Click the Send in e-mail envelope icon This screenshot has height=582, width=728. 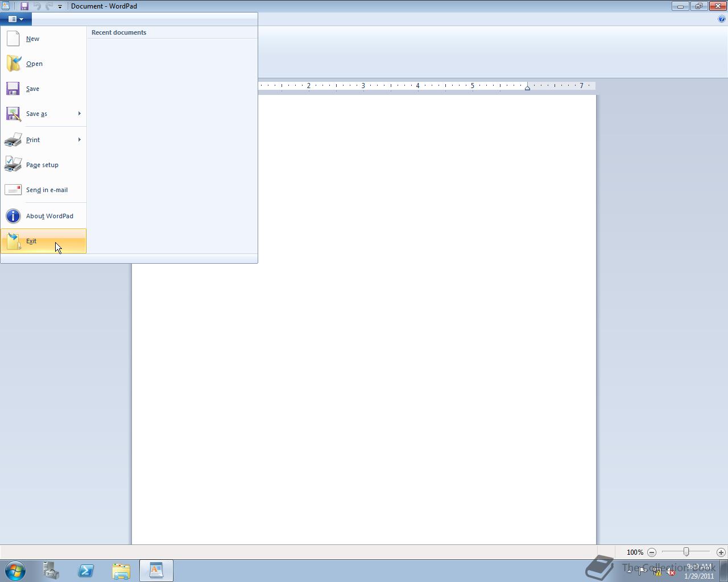click(x=13, y=190)
